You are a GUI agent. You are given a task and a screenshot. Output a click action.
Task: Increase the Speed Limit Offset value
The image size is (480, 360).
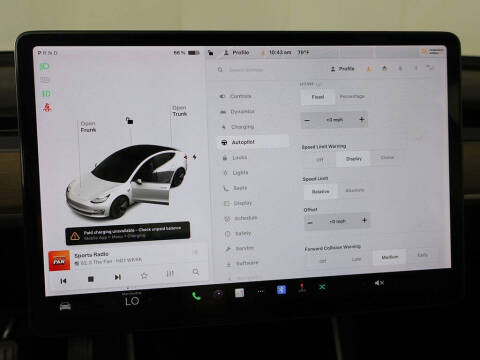pos(364,220)
